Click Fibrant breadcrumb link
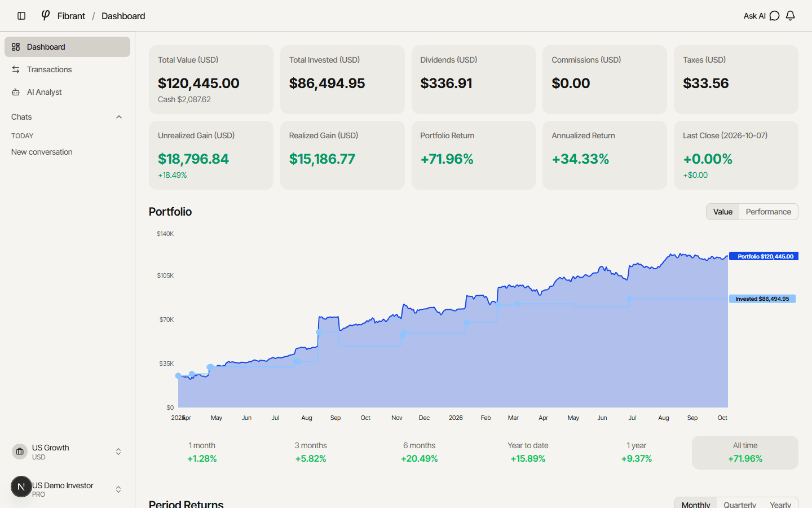 tap(71, 16)
